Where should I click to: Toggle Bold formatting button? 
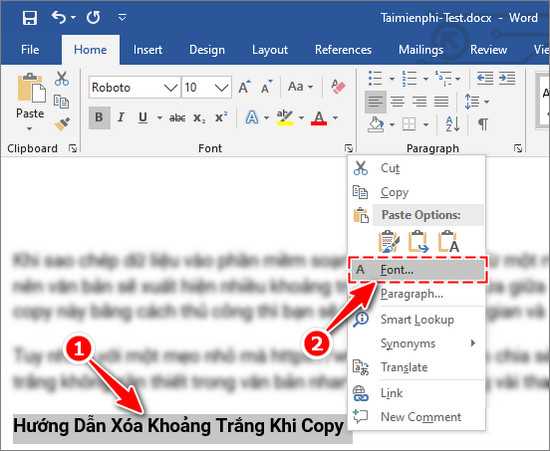[x=99, y=117]
